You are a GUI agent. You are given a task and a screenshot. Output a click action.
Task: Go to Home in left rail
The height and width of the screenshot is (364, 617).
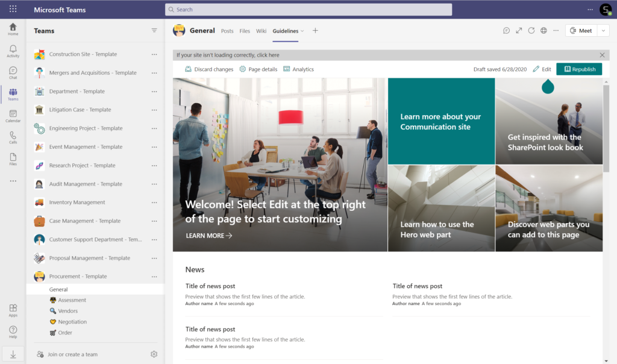tap(13, 29)
